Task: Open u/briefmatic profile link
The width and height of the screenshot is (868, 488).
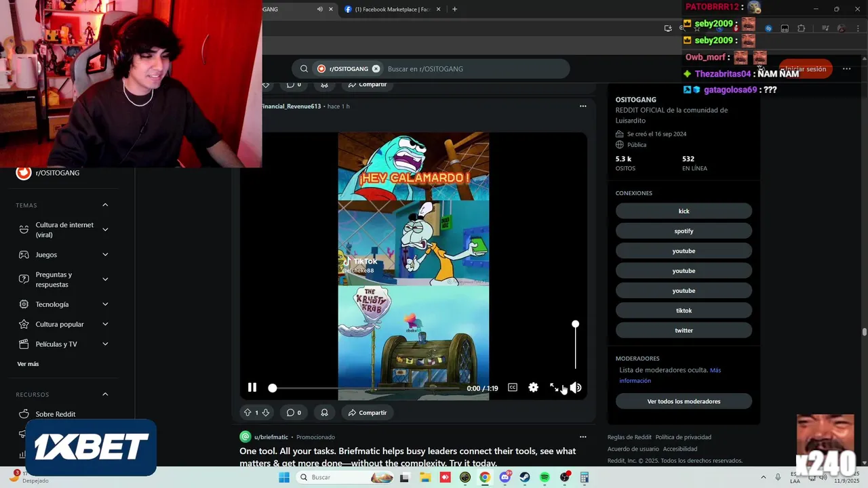Action: (271, 437)
